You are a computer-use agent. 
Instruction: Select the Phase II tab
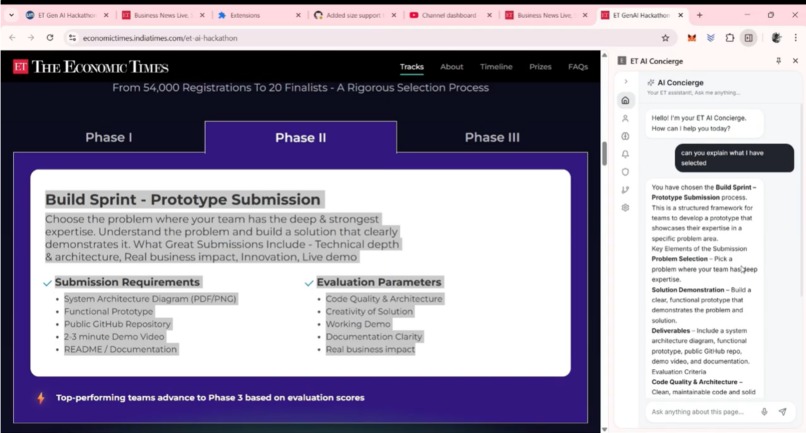[301, 137]
